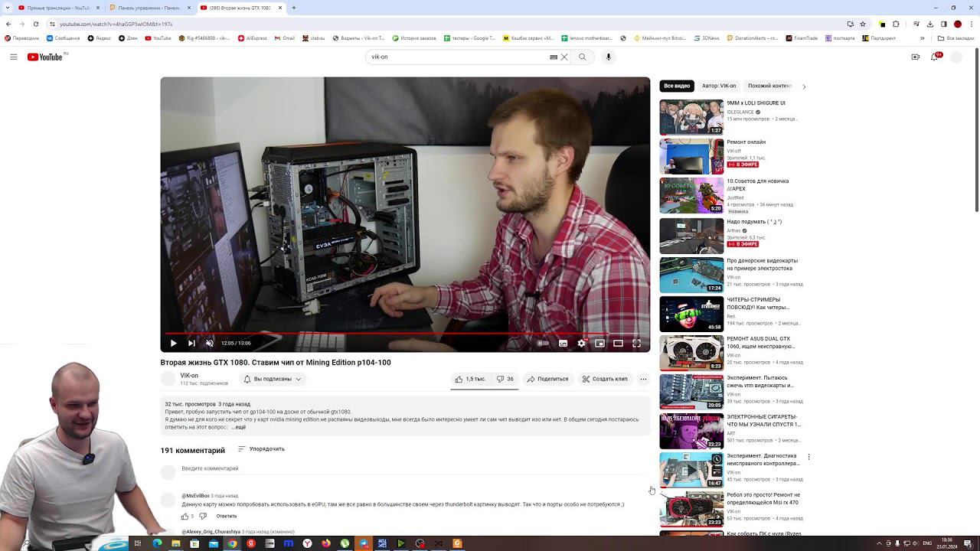Viewport: 980px width, 551px height.
Task: Open Про донорские видеокарты video title
Action: 763,265
